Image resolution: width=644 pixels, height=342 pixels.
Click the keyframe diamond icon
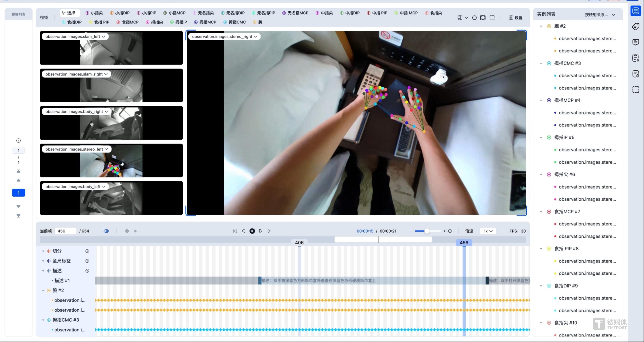click(x=127, y=231)
